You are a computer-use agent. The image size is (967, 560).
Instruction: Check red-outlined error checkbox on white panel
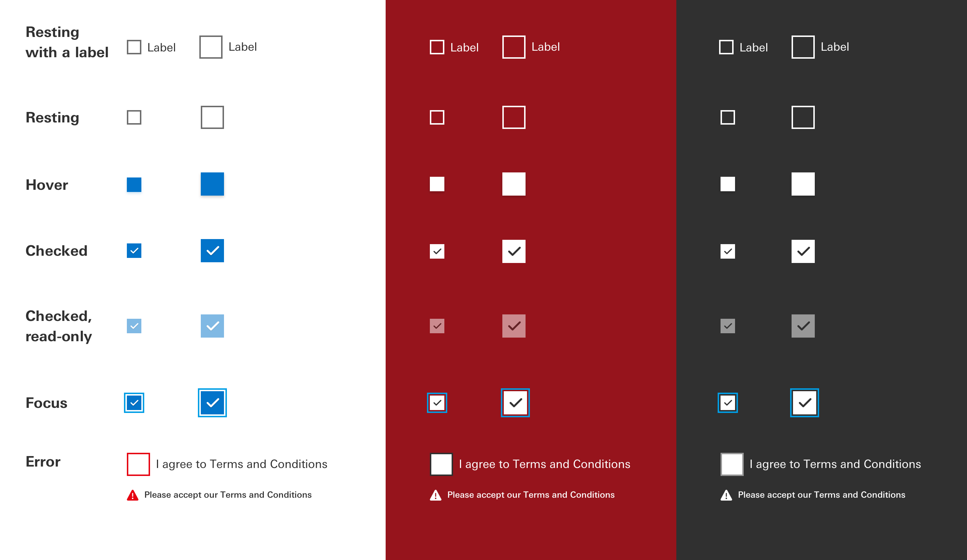138,464
